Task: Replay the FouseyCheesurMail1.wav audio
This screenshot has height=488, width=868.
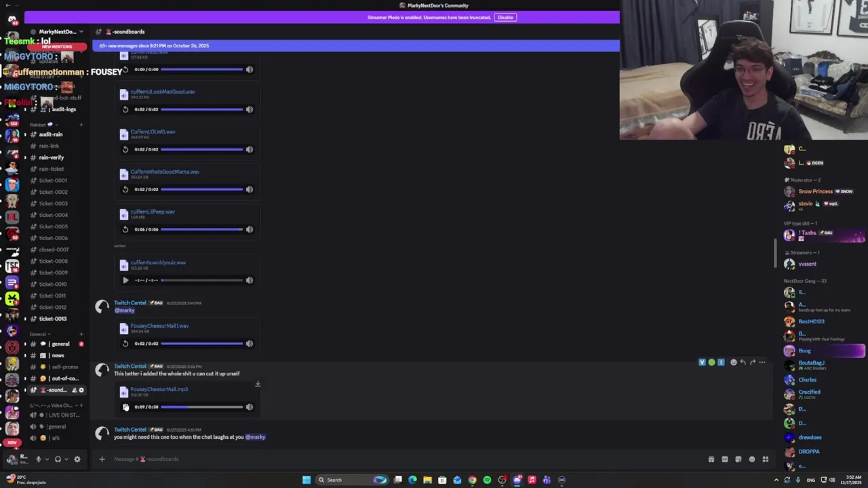Action: 125,344
